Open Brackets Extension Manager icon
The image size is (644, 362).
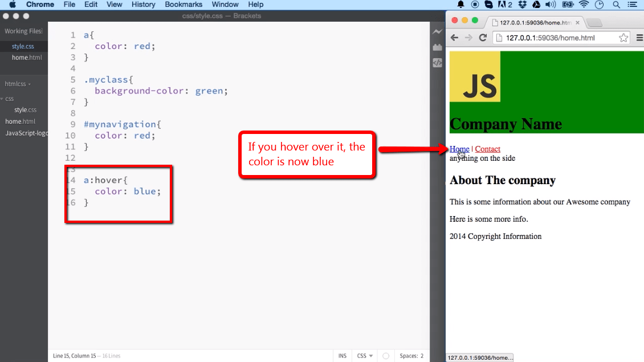(x=438, y=47)
